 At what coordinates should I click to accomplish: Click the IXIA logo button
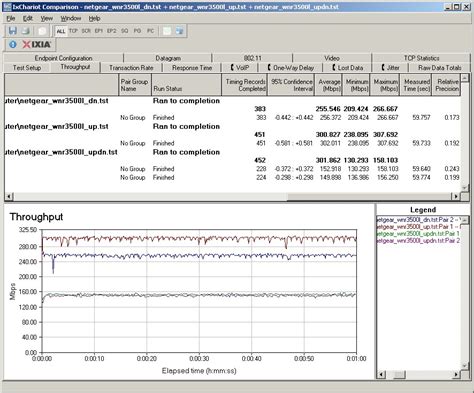click(x=37, y=44)
